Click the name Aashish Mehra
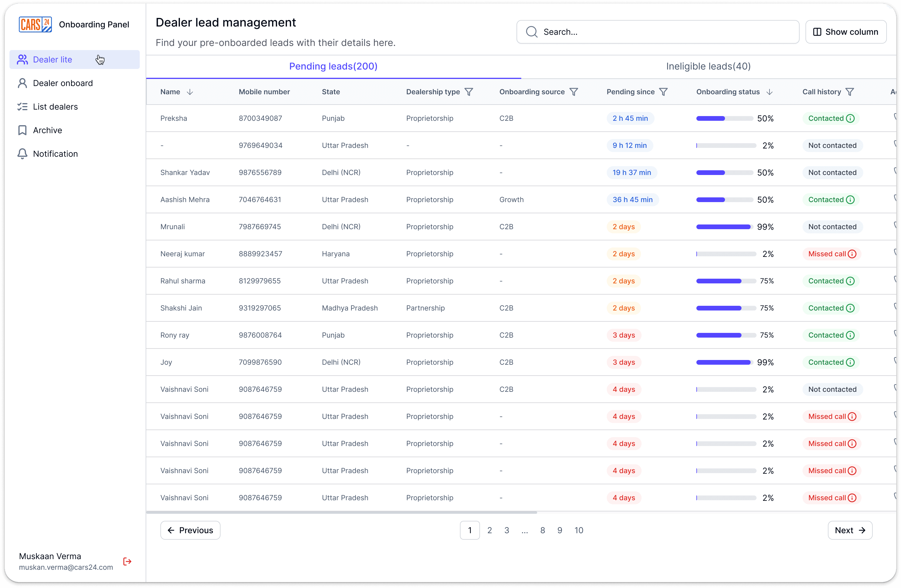This screenshot has height=588, width=901. click(x=185, y=200)
